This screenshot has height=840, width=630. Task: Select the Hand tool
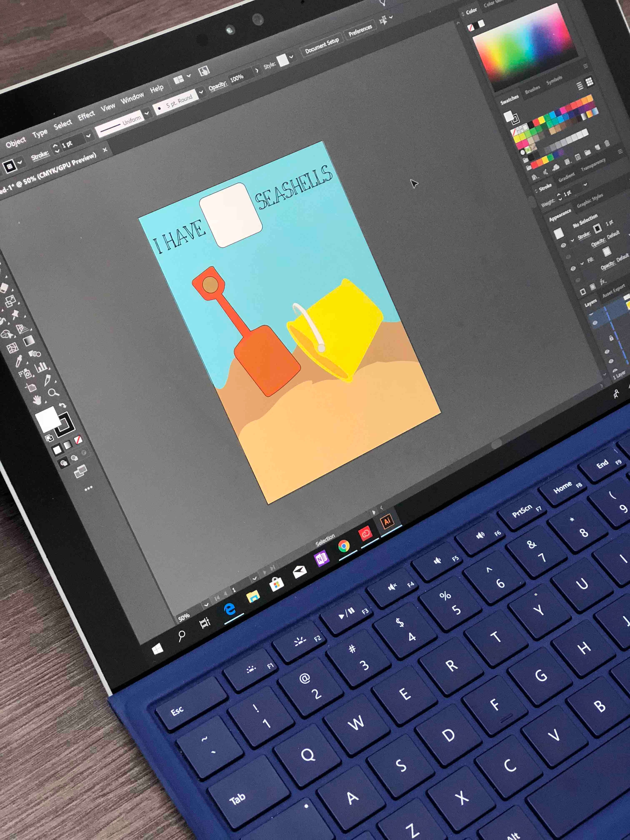[37, 400]
